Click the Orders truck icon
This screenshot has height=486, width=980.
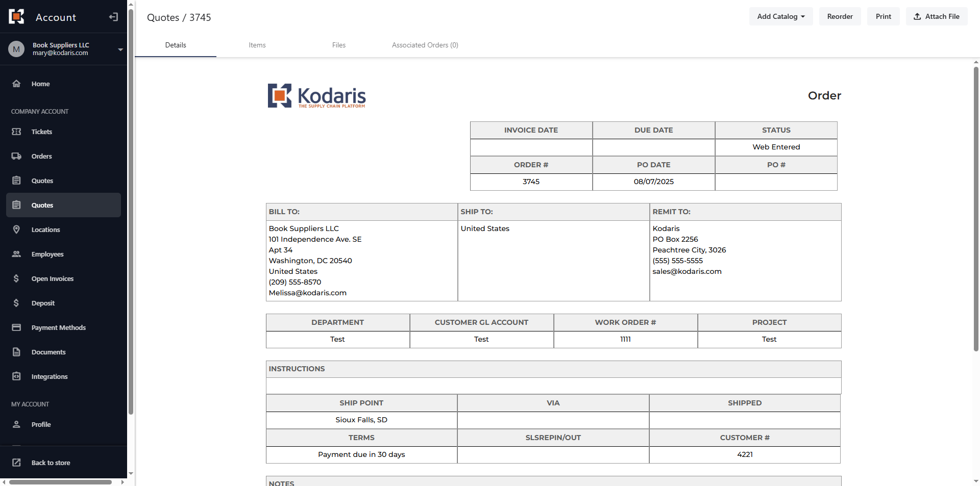coord(16,156)
